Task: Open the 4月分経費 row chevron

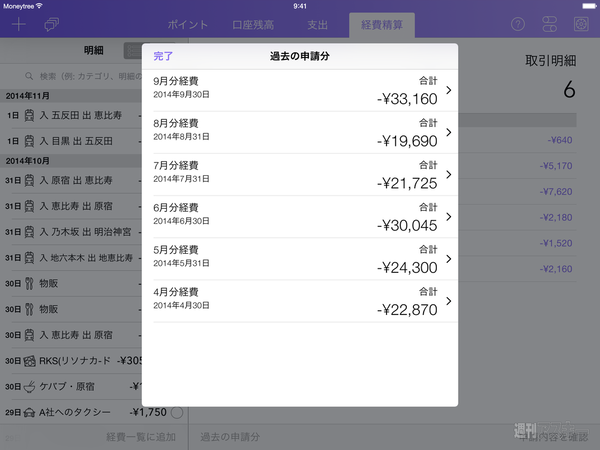Action: tap(449, 301)
